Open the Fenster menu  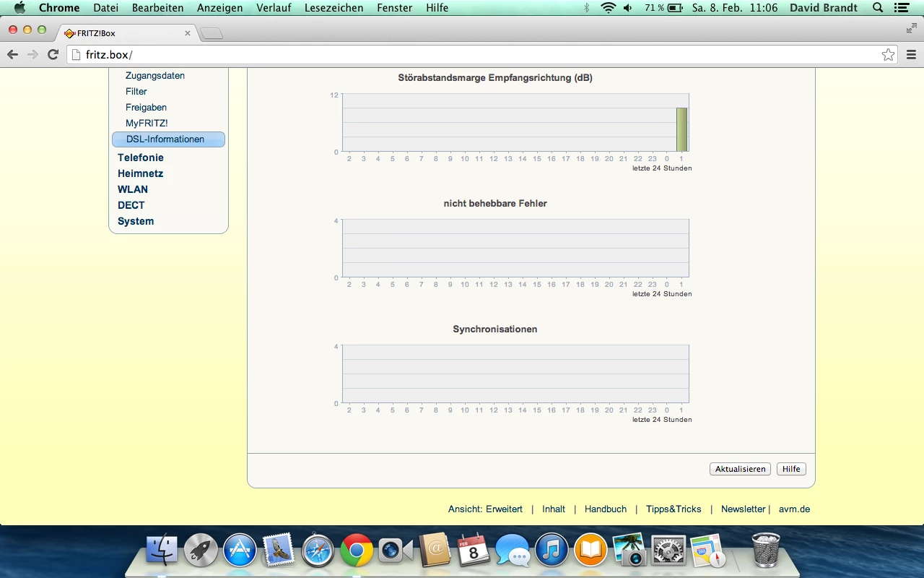[x=395, y=8]
